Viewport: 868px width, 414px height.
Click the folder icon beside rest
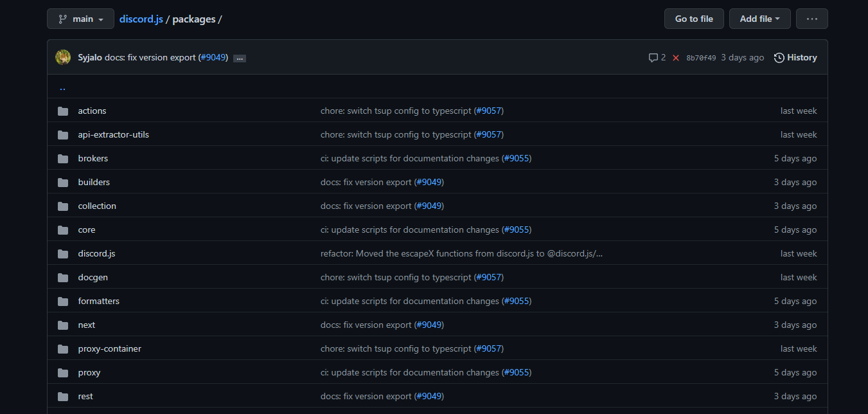pyautogui.click(x=62, y=396)
